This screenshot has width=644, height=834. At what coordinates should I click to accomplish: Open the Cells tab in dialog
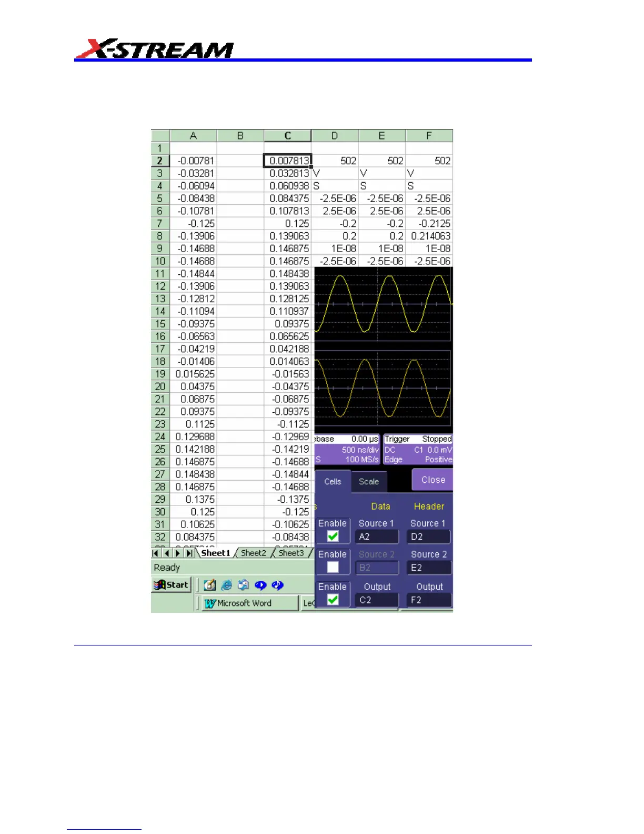[x=333, y=481]
